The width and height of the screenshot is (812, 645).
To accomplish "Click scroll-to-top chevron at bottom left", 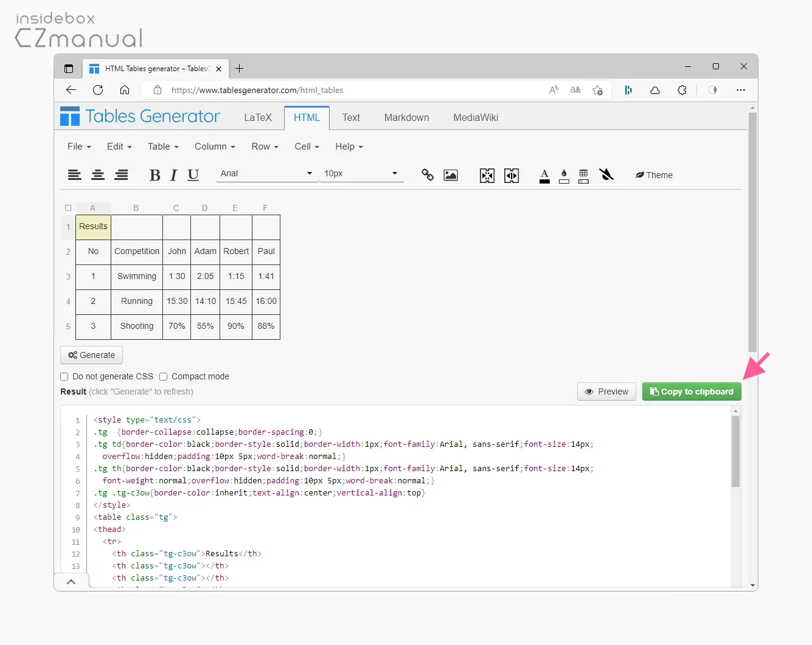I will tap(71, 582).
